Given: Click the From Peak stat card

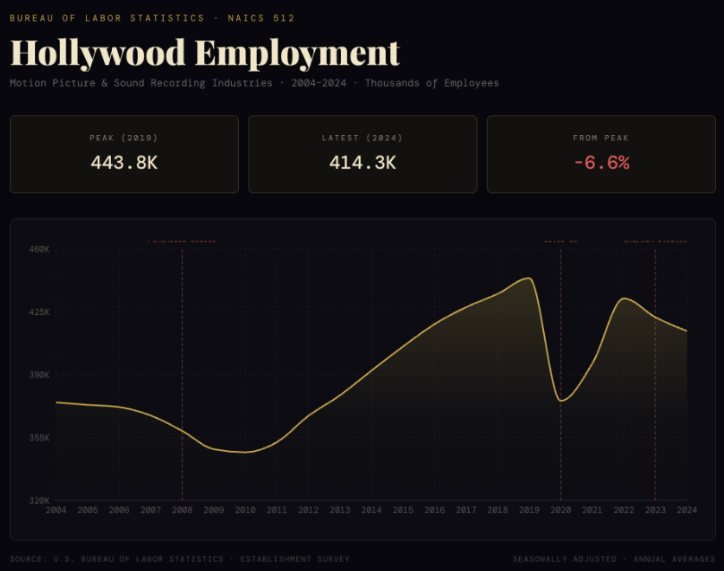Looking at the screenshot, I should click(600, 153).
